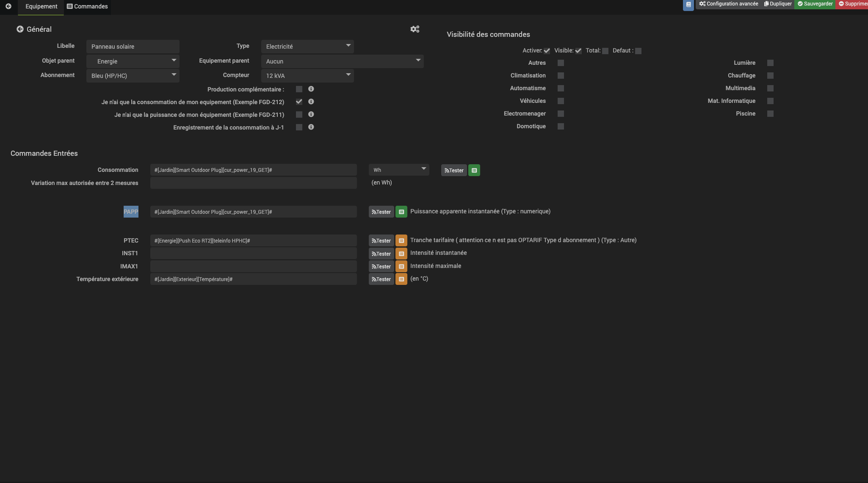Image resolution: width=868 pixels, height=483 pixels.
Task: Click info icon next to Production complémentaire
Action: pos(311,89)
